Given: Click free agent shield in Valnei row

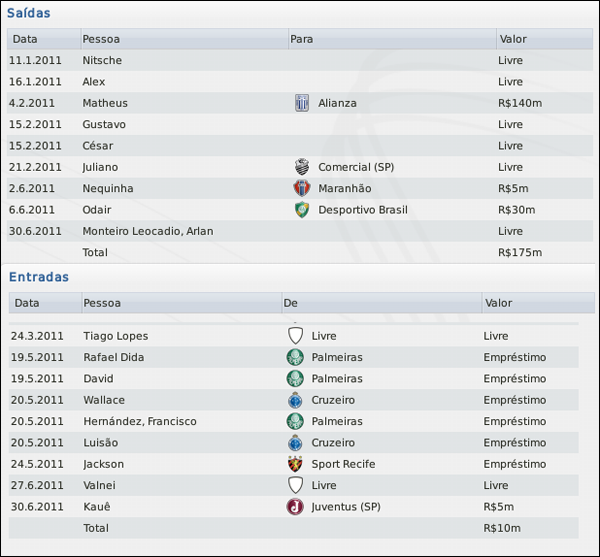Looking at the screenshot, I should coord(295,485).
